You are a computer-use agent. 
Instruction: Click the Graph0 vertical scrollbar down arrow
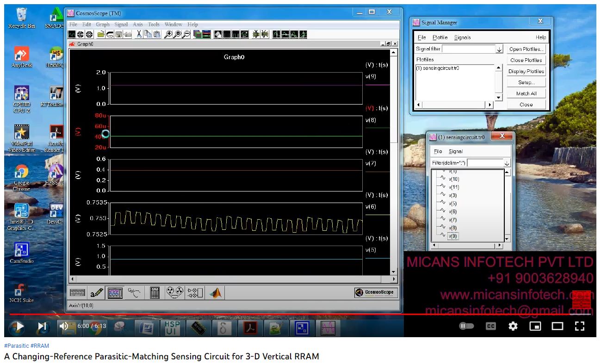coord(394,272)
